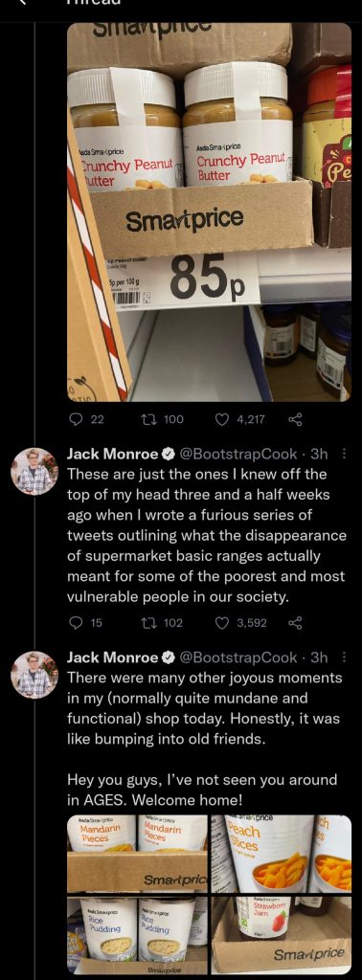The image size is (362, 980).
Task: View the Strawberry Jam photo
Action: pyautogui.click(x=282, y=934)
